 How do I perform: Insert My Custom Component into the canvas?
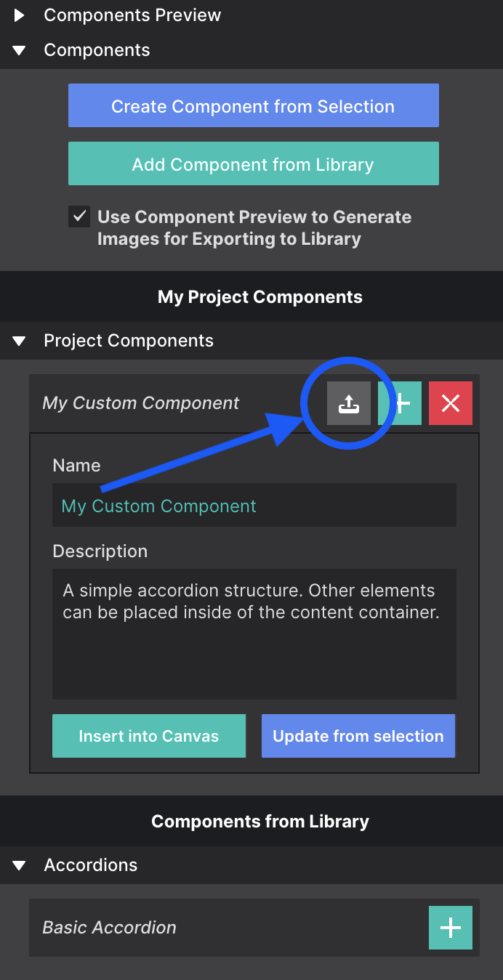pyautogui.click(x=148, y=736)
